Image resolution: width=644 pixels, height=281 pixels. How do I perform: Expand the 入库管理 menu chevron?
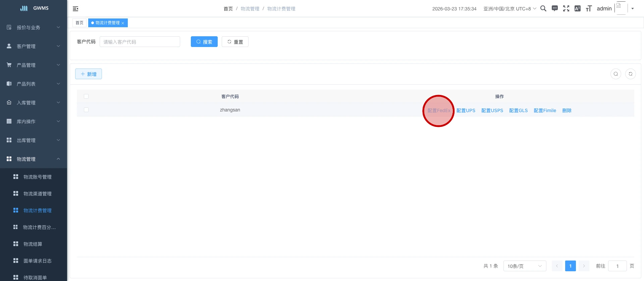tap(58, 102)
